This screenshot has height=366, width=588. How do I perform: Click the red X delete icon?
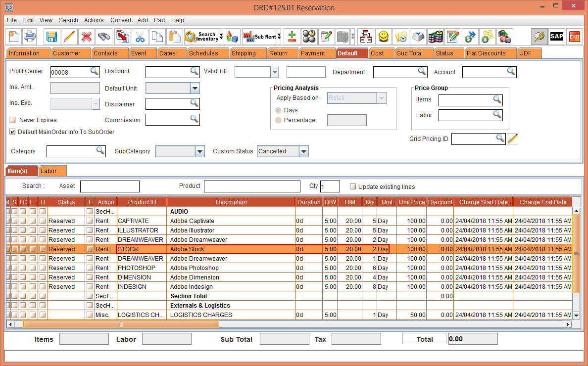(86, 37)
